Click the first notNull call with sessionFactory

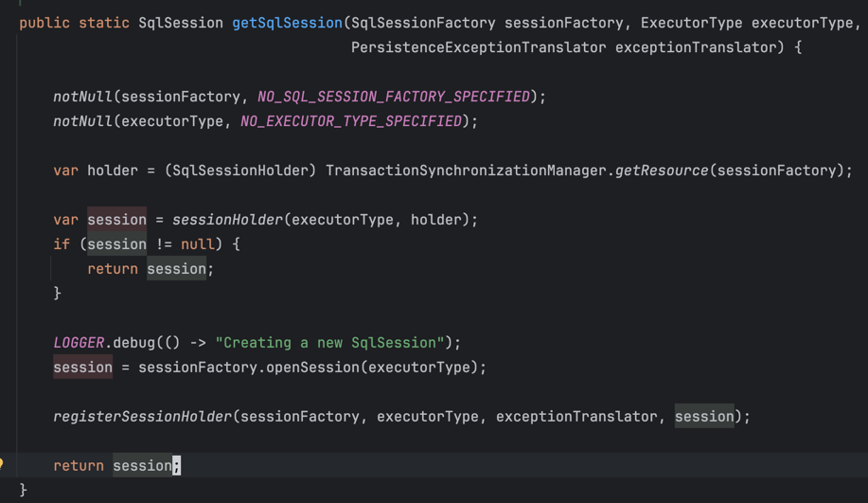click(83, 97)
